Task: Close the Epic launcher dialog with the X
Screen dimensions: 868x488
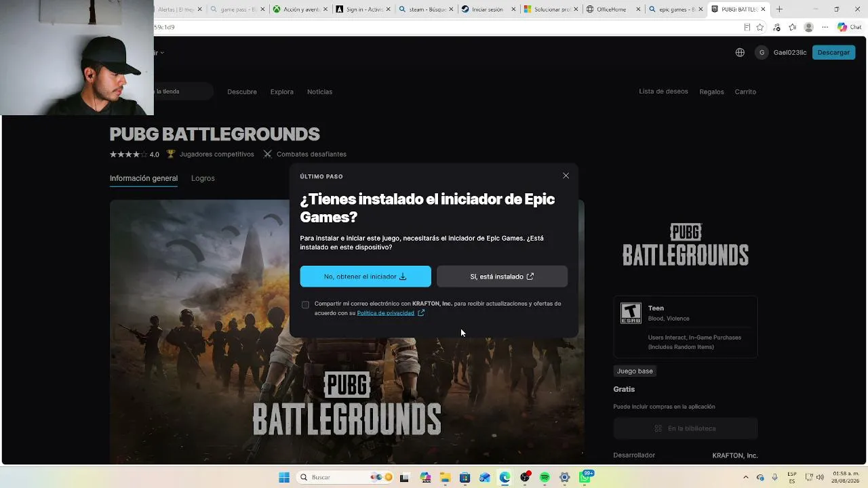Action: click(566, 176)
